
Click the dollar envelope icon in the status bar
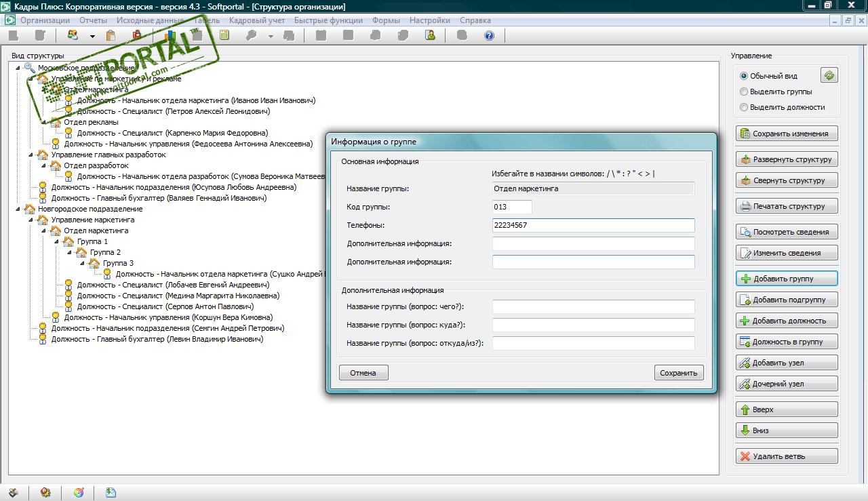(111, 493)
